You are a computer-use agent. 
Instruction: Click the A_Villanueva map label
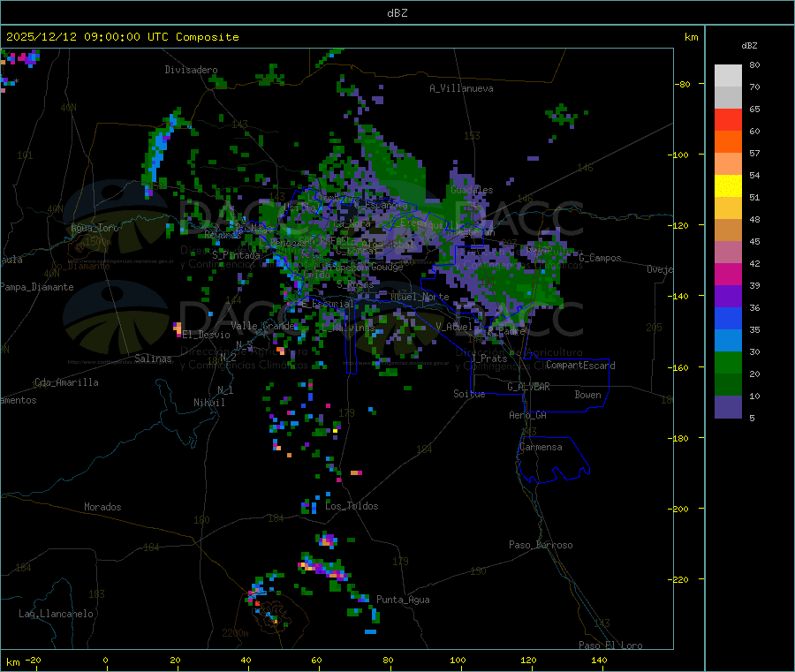461,88
